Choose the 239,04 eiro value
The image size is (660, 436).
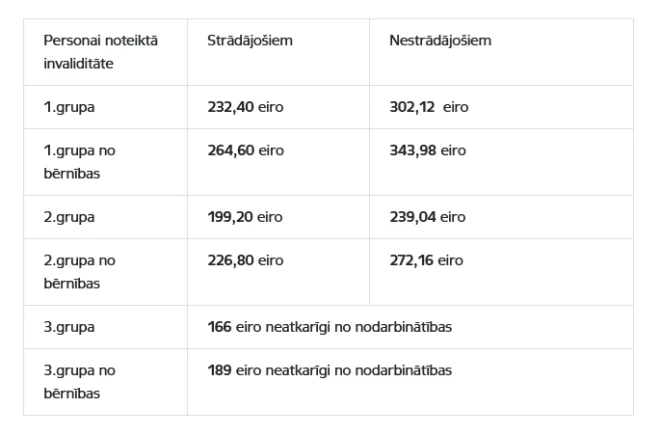(427, 218)
